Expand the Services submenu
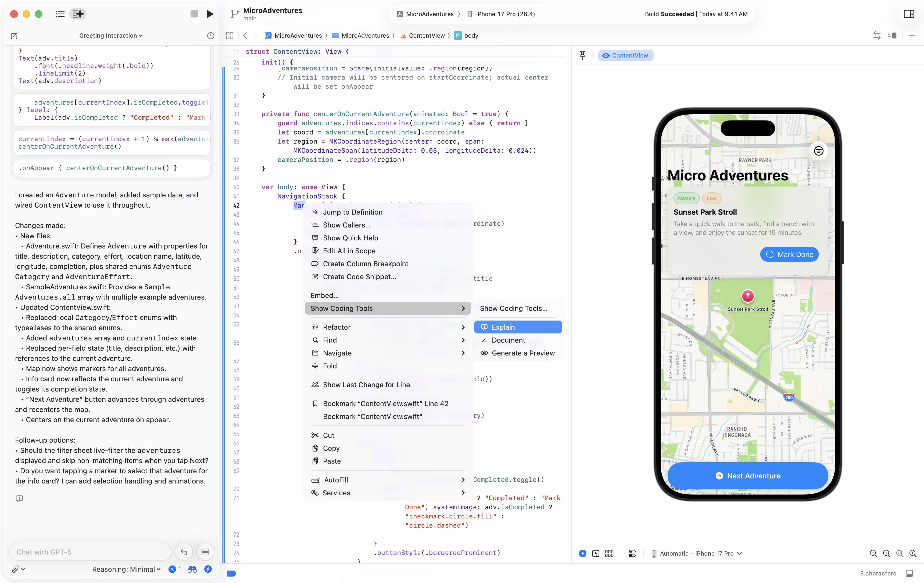The height and width of the screenshot is (583, 924). tap(388, 493)
